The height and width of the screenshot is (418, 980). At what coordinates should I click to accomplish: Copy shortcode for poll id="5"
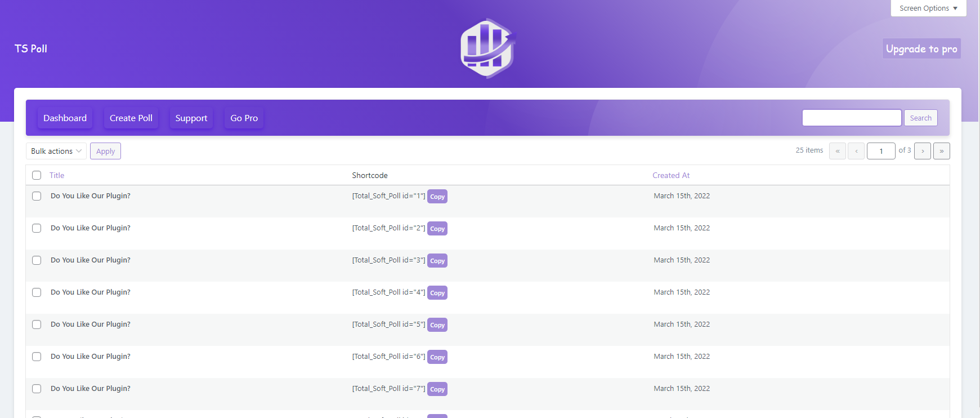point(437,325)
